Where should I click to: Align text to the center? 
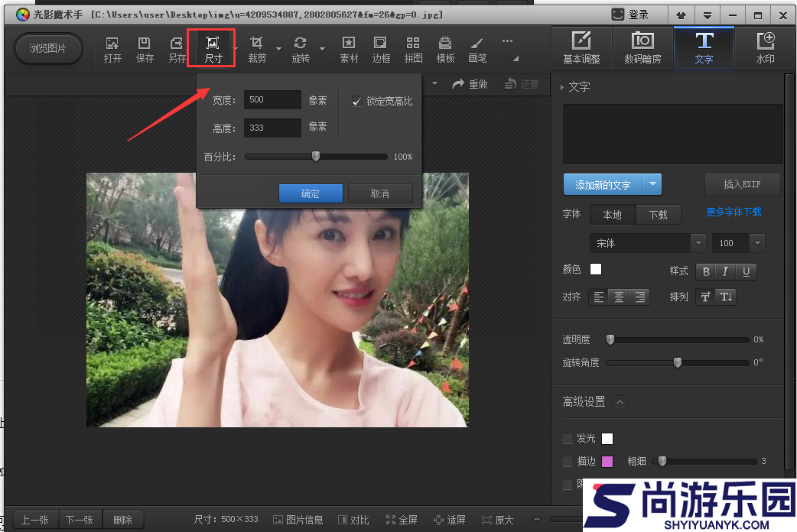point(619,297)
